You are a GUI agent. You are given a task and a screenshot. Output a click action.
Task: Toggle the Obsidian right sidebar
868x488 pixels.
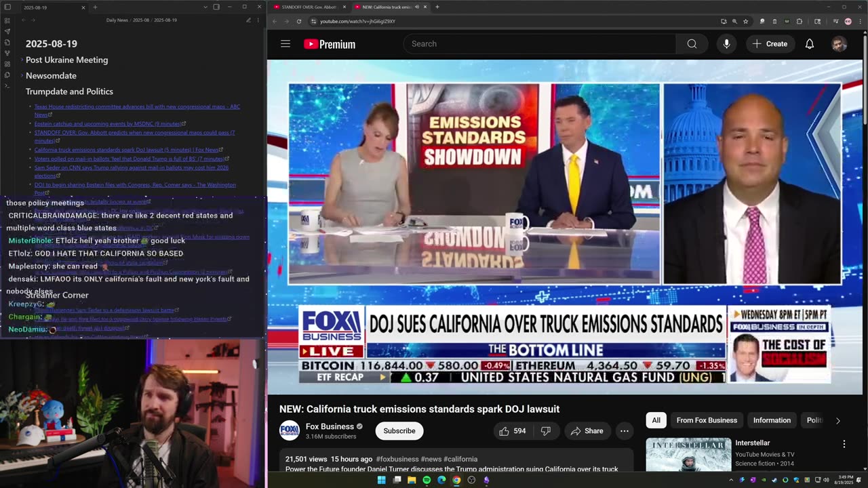point(216,7)
